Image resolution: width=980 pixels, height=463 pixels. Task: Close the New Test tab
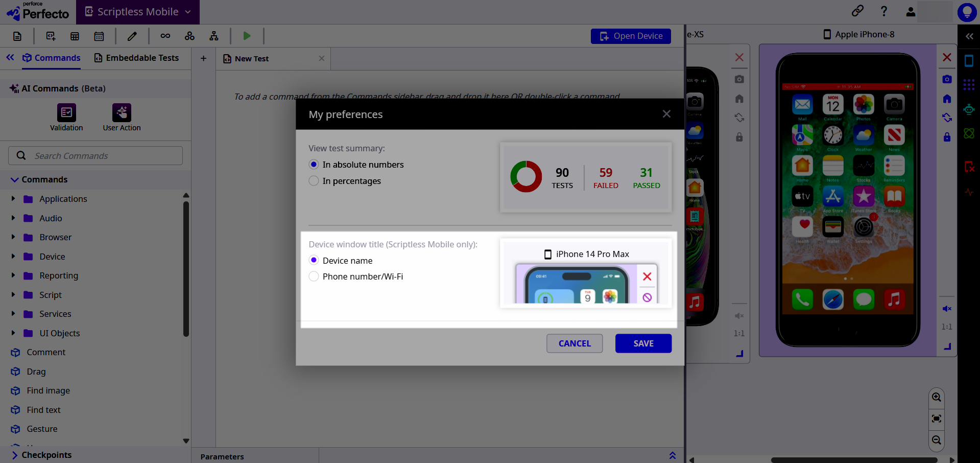[x=322, y=58]
